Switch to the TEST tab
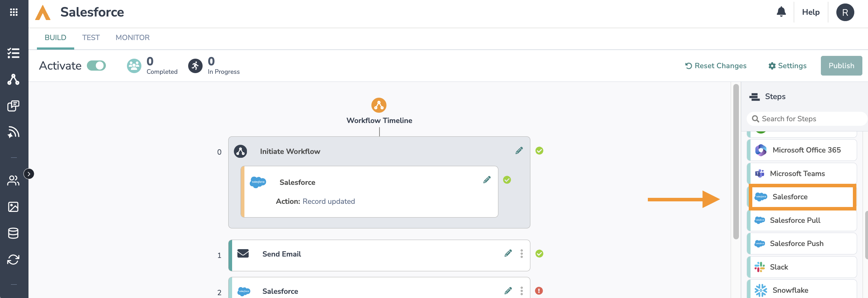Image resolution: width=868 pixels, height=298 pixels. (x=91, y=38)
